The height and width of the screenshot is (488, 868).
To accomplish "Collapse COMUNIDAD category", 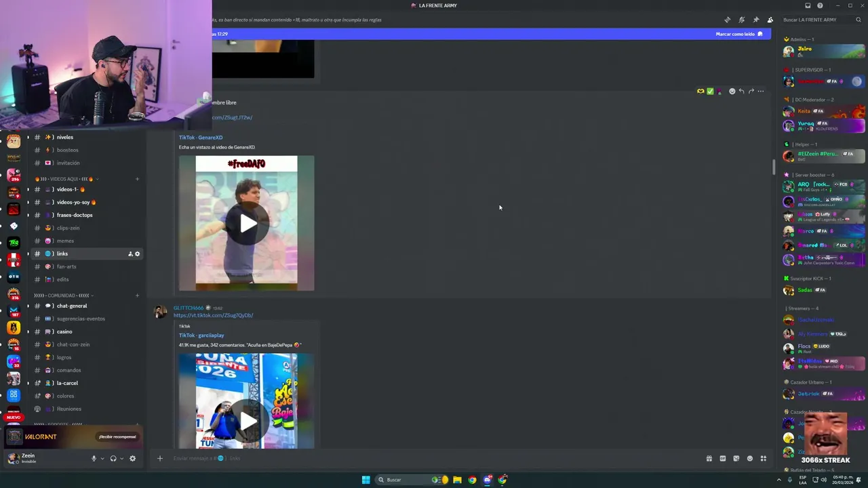I will tap(62, 296).
